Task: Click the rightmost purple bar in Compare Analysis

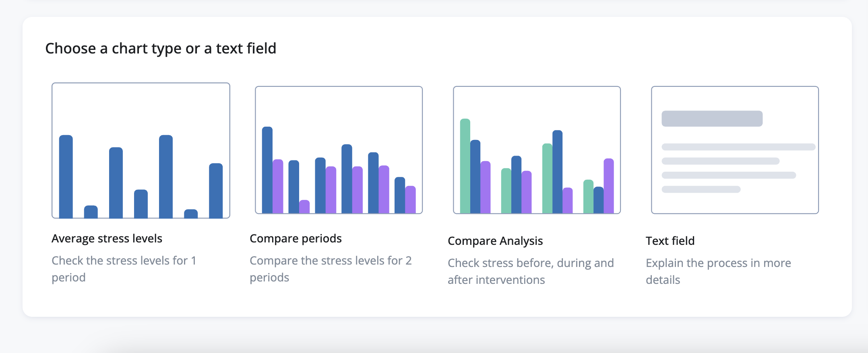Action: pyautogui.click(x=609, y=185)
